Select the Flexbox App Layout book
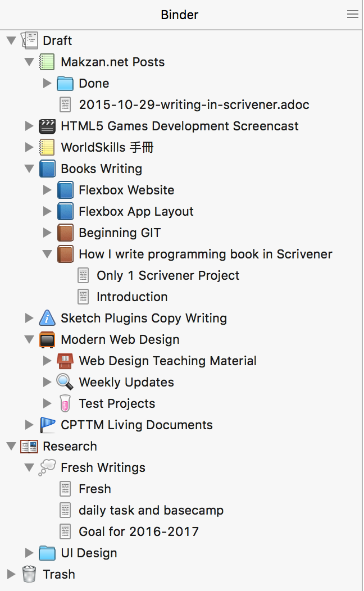This screenshot has height=591, width=364. (x=136, y=211)
